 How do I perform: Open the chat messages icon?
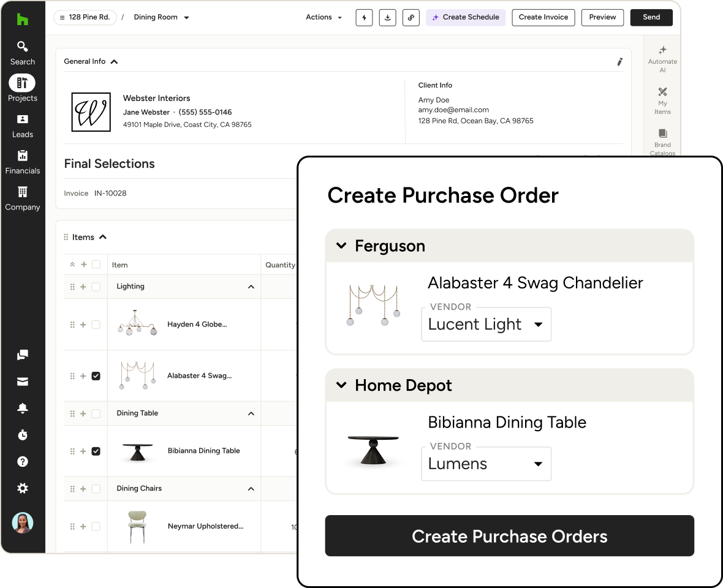pyautogui.click(x=22, y=355)
